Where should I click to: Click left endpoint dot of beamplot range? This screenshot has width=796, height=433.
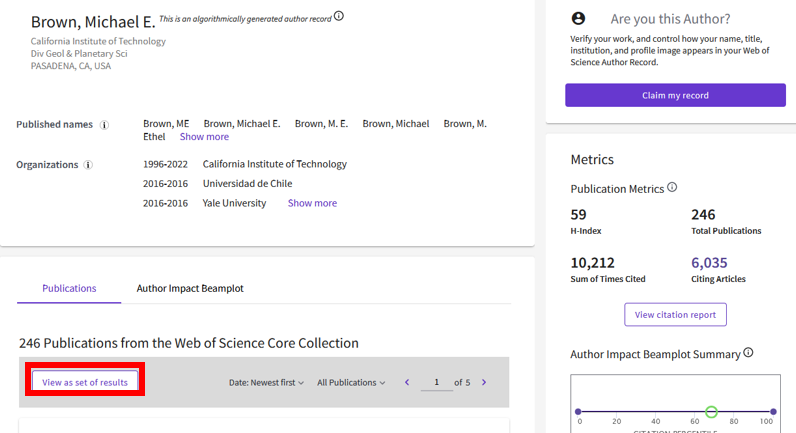578,412
